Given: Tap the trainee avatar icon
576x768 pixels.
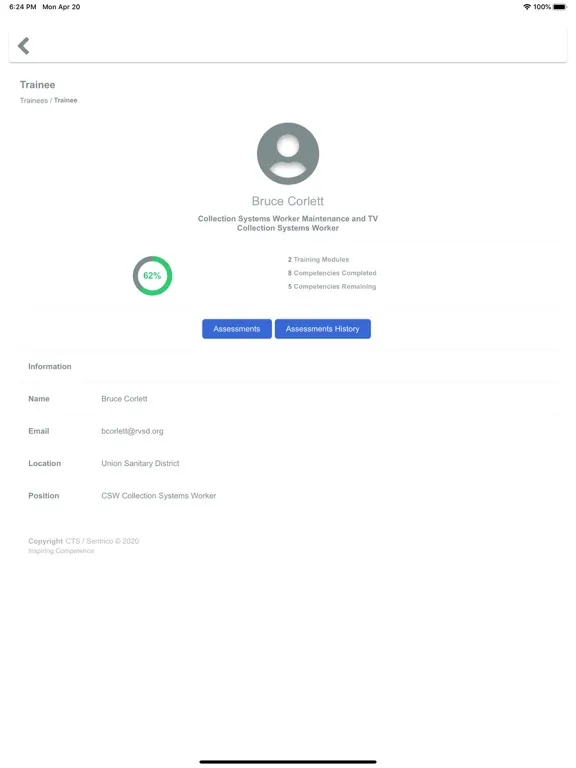Looking at the screenshot, I should pyautogui.click(x=288, y=153).
